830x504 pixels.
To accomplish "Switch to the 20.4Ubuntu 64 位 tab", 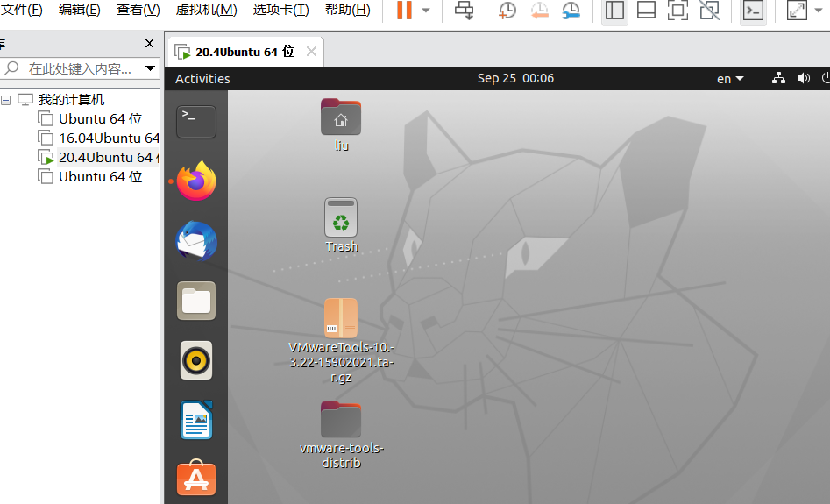I will pyautogui.click(x=244, y=52).
